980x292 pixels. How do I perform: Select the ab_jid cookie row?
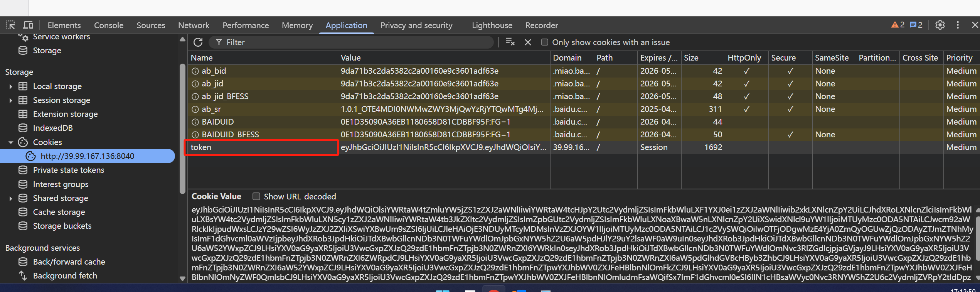(x=584, y=84)
